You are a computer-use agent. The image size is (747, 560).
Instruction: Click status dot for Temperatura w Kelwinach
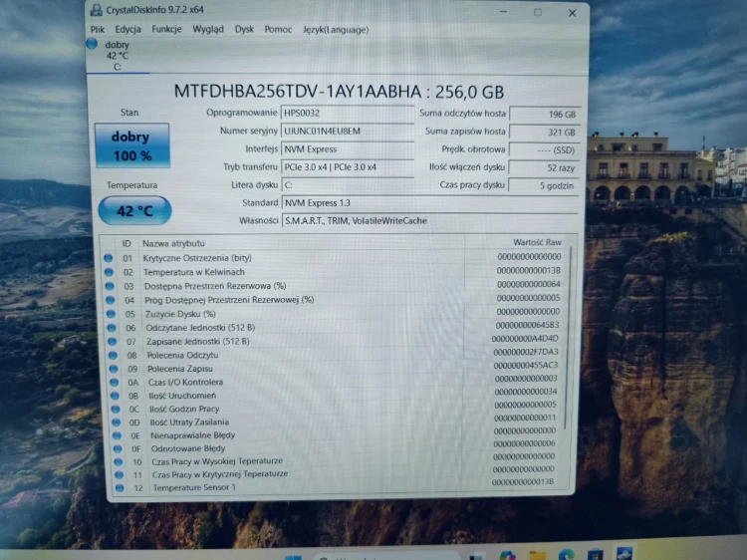[109, 272]
